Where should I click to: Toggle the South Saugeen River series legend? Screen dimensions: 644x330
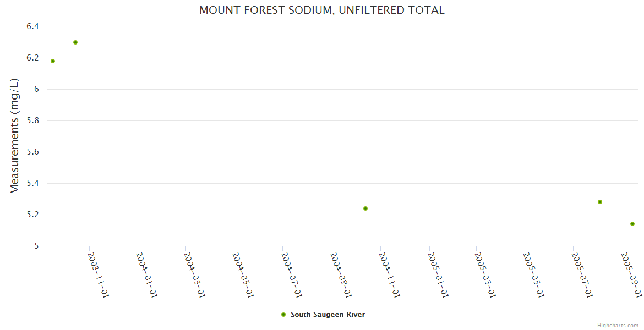(328, 315)
